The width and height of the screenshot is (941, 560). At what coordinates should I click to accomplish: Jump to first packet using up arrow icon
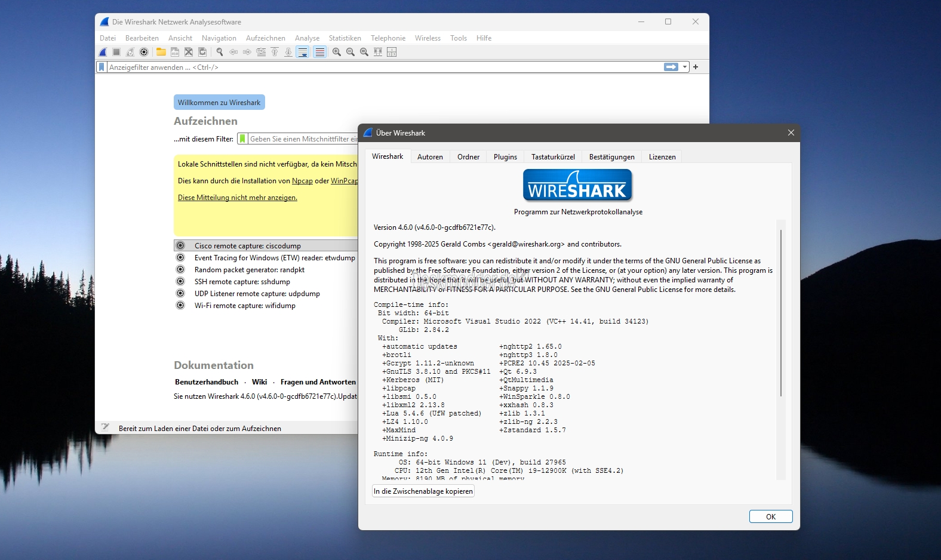(x=275, y=52)
